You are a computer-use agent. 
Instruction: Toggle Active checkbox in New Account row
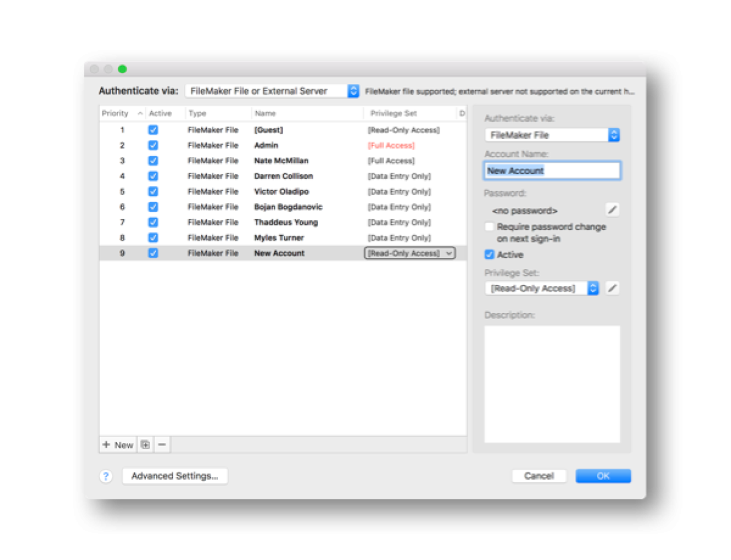pos(153,253)
